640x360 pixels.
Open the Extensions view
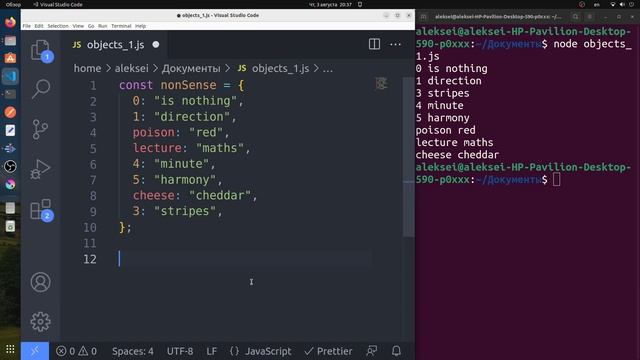[x=40, y=210]
